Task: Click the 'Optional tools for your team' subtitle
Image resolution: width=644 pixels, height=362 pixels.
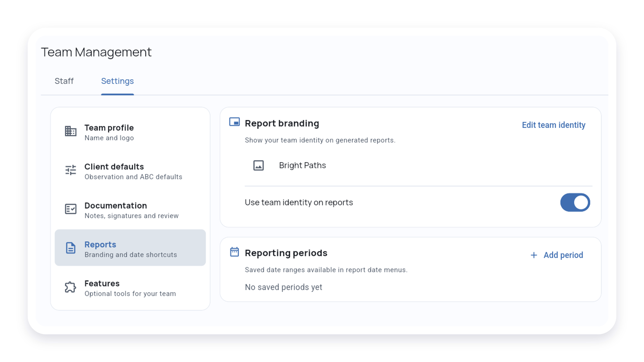Action: tap(130, 294)
